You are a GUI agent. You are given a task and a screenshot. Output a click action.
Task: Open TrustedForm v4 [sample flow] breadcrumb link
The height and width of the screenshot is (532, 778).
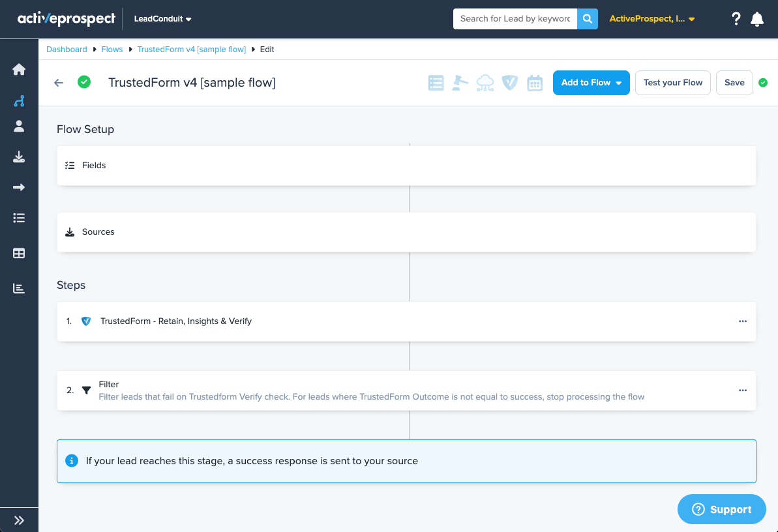click(x=192, y=50)
